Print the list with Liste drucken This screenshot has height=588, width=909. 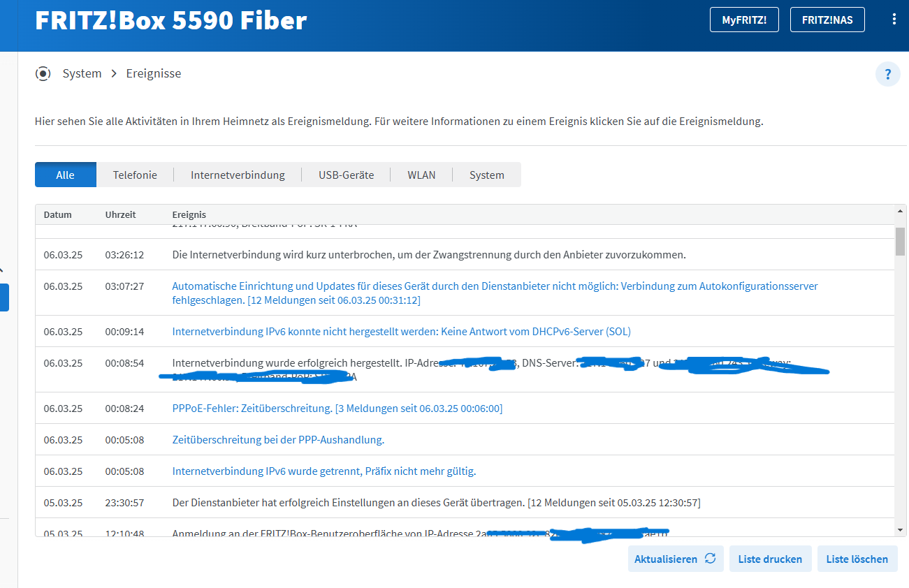pyautogui.click(x=771, y=559)
